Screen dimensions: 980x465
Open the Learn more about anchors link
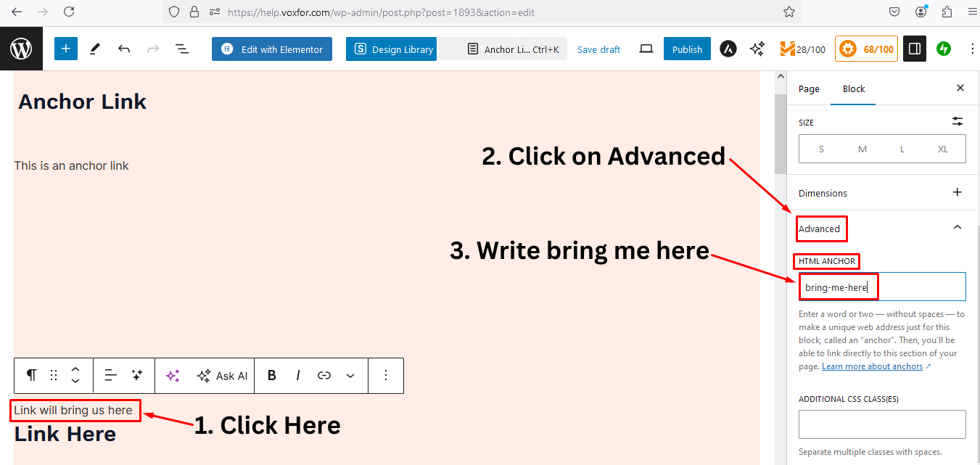[x=870, y=366]
